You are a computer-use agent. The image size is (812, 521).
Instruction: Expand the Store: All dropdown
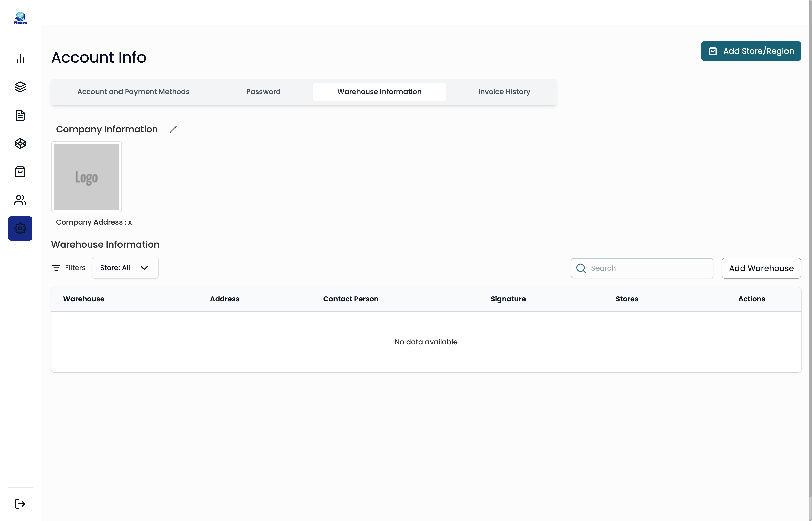point(125,268)
